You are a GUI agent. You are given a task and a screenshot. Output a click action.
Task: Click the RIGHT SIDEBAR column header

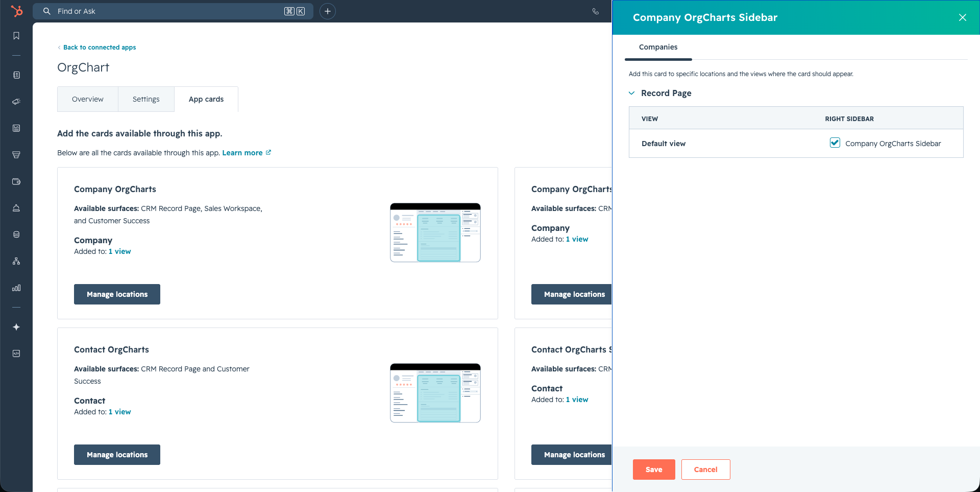(849, 119)
